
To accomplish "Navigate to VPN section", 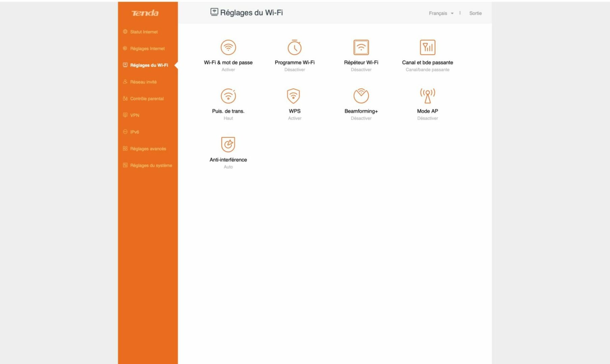I will pyautogui.click(x=135, y=115).
